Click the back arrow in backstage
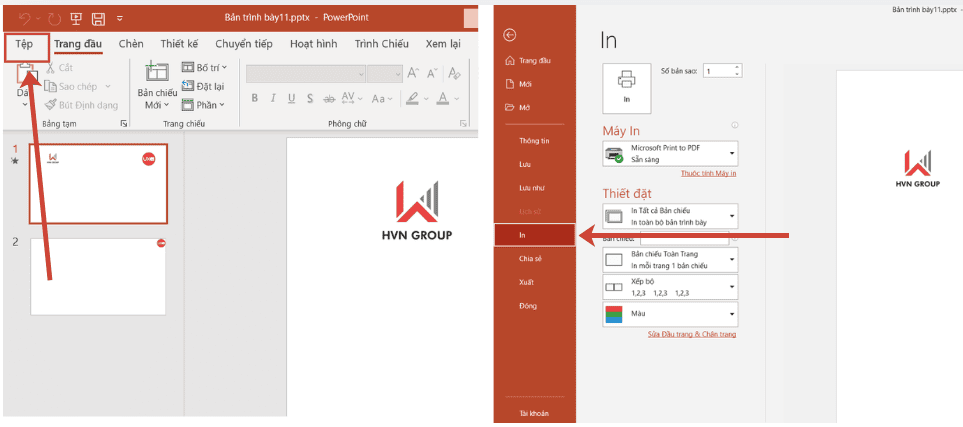Image resolution: width=963 pixels, height=427 pixels. click(510, 35)
